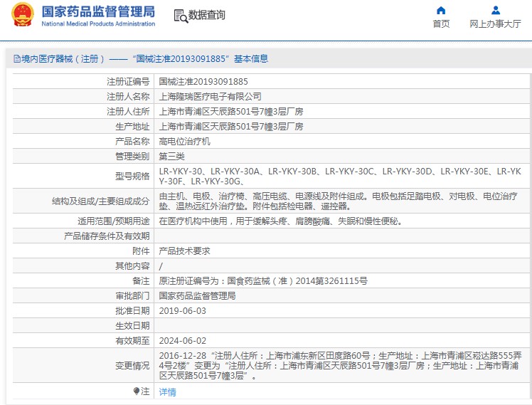Viewport: 532px width, 405px height.
Task: Click product name 高电位治疗机
Action: point(184,141)
